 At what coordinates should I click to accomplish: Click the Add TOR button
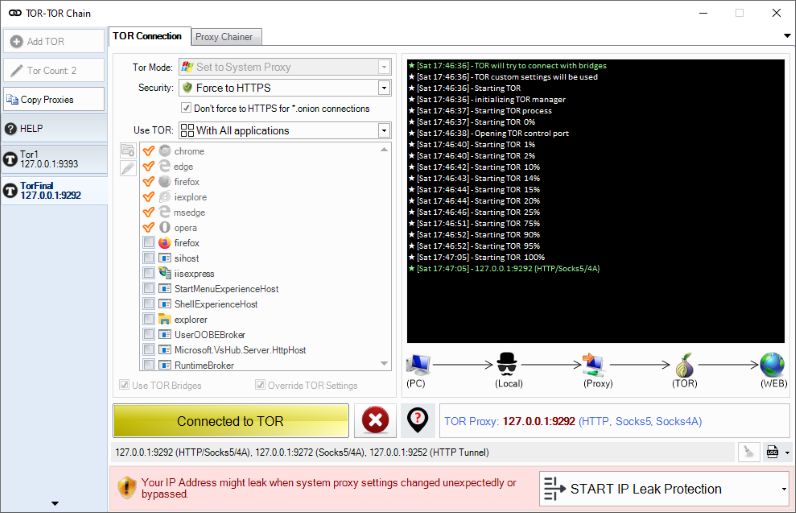pyautogui.click(x=54, y=42)
